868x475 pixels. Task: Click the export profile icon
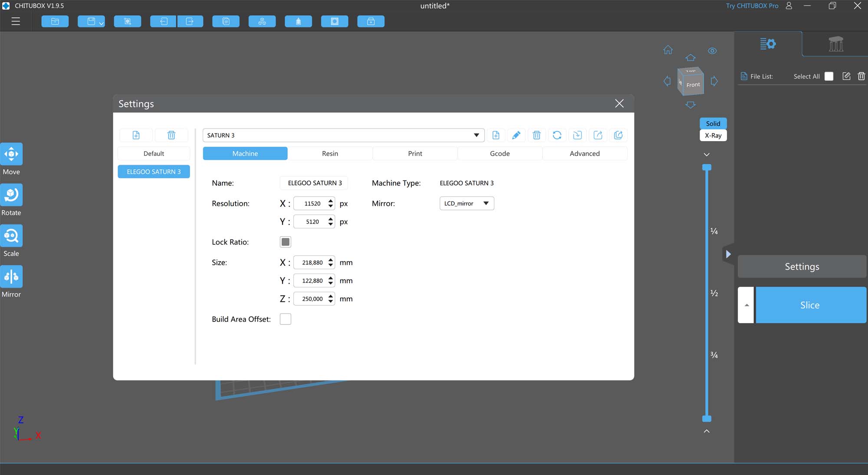[598, 135]
